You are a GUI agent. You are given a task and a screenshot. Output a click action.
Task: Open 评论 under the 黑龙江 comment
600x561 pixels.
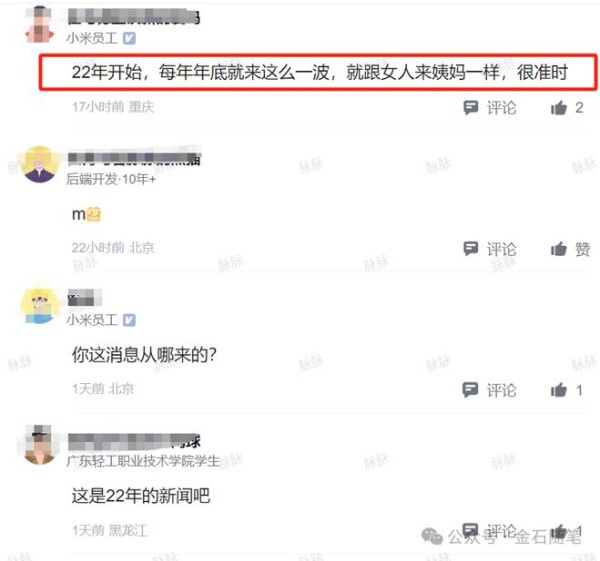click(489, 531)
